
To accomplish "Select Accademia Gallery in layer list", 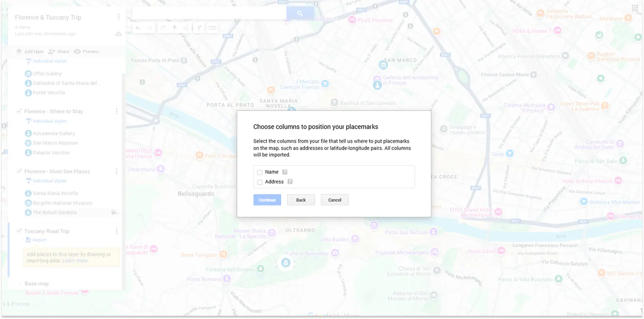I will (54, 133).
